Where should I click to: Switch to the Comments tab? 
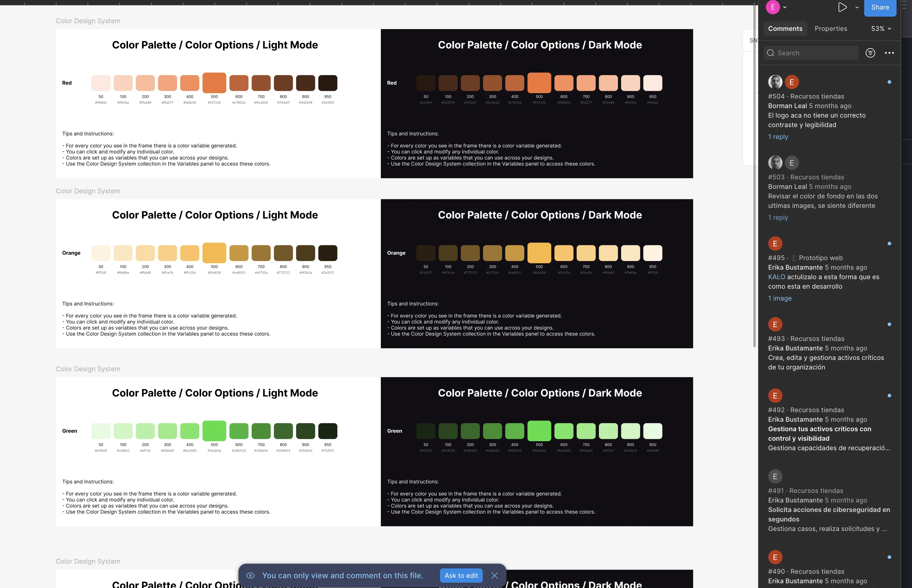[x=785, y=29]
